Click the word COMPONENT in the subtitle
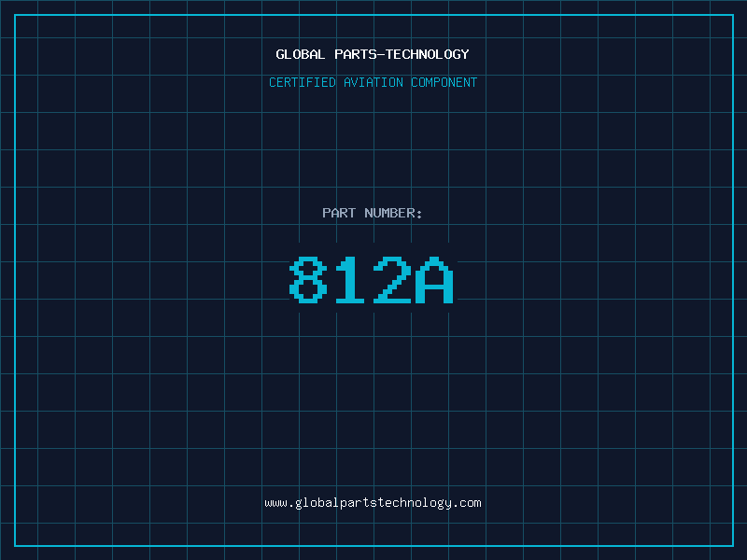 click(x=444, y=82)
